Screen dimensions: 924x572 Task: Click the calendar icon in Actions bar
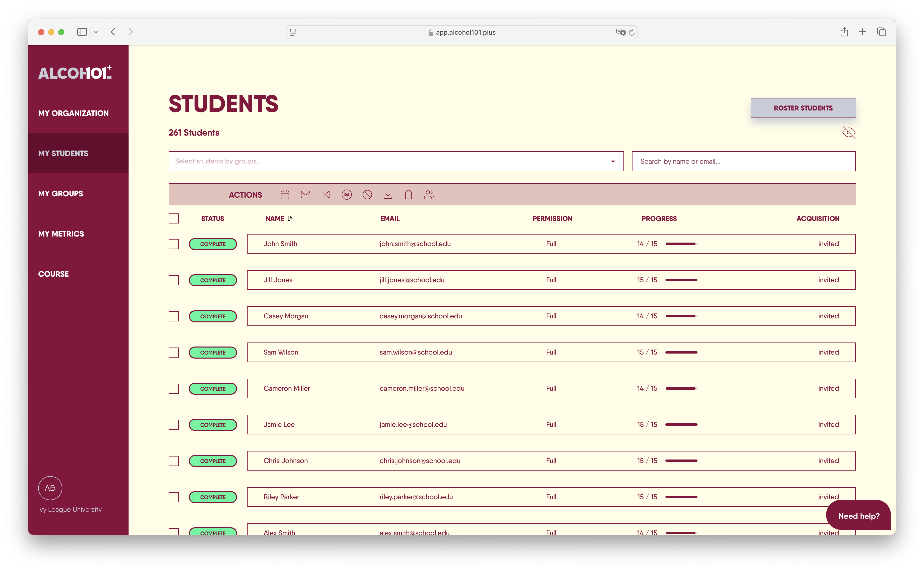285,194
